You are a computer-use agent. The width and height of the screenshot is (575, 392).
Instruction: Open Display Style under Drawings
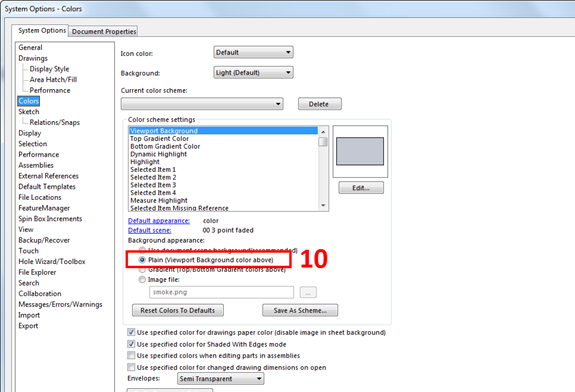point(49,69)
